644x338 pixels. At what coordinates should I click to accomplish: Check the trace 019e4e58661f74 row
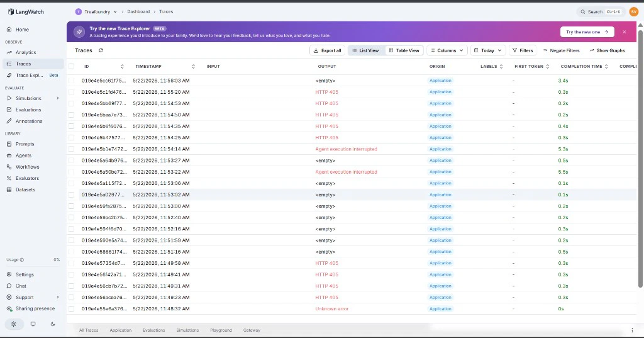pyautogui.click(x=72, y=252)
